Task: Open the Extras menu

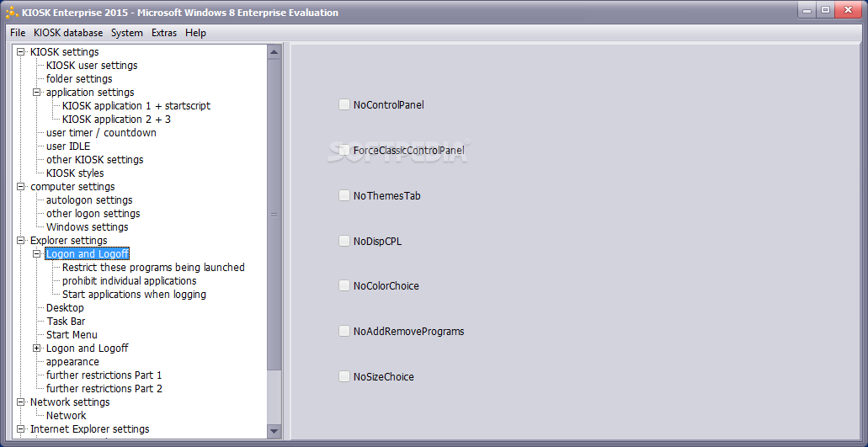Action: point(164,33)
